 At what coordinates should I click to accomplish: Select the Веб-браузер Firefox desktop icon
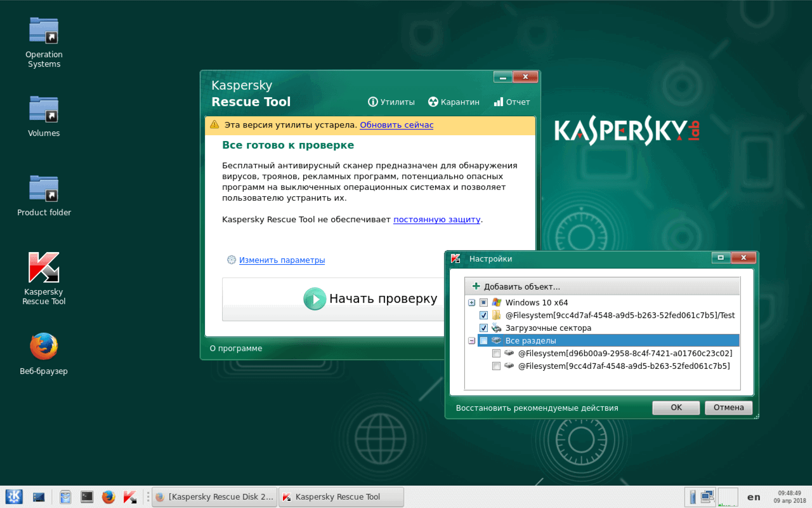click(44, 353)
